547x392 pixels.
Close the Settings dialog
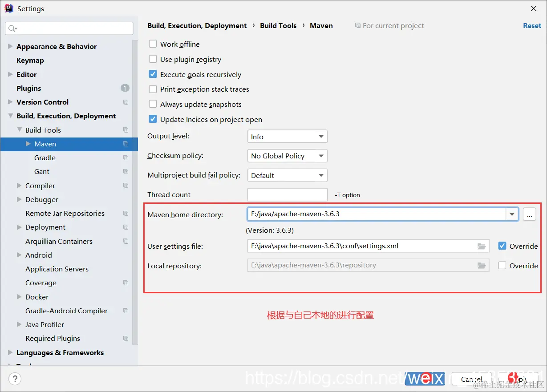(533, 8)
